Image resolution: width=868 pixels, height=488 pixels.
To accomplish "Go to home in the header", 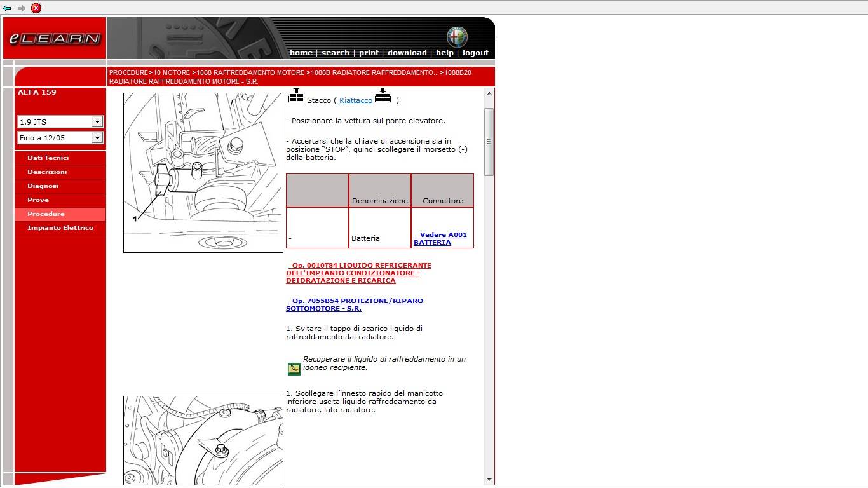I will pos(301,53).
